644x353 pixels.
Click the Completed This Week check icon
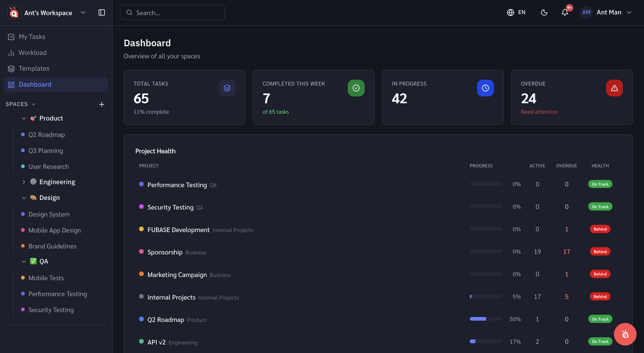pyautogui.click(x=356, y=88)
